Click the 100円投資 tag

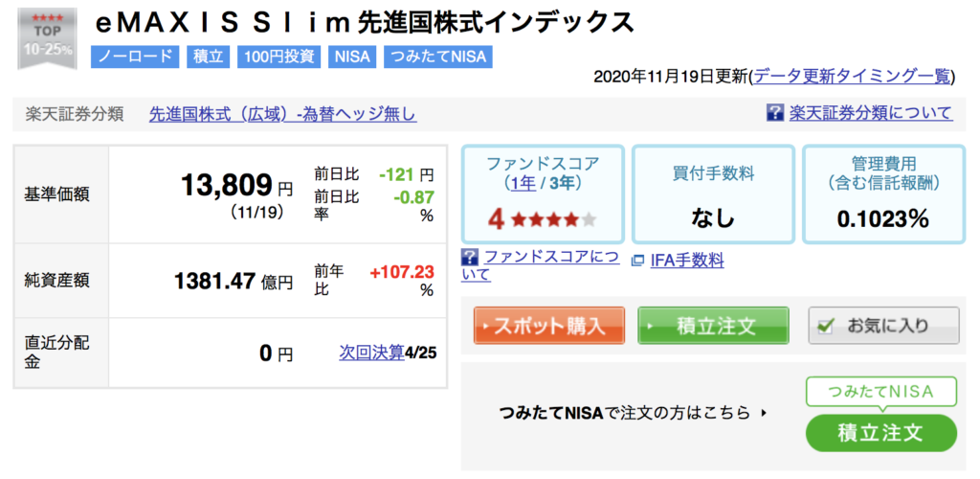point(278,57)
